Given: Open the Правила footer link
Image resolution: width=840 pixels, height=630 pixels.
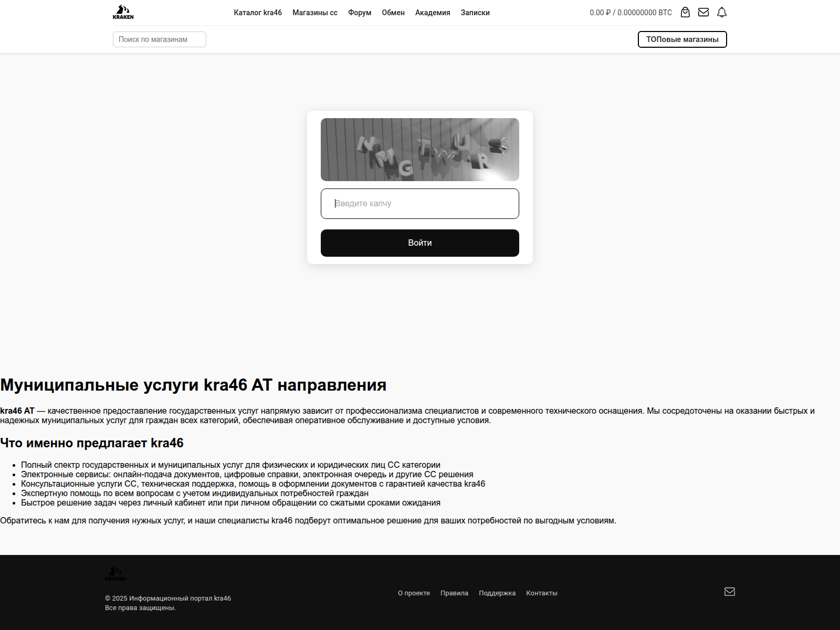Looking at the screenshot, I should click(x=454, y=593).
